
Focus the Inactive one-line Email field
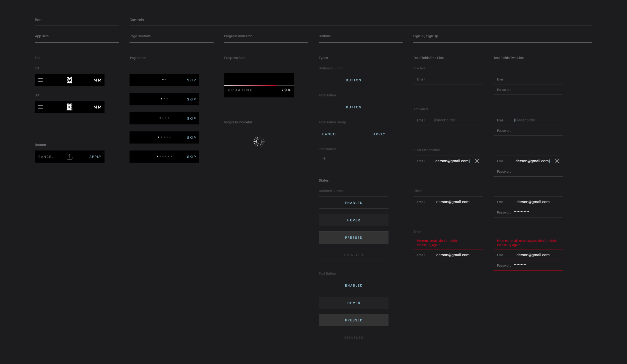[448, 79]
